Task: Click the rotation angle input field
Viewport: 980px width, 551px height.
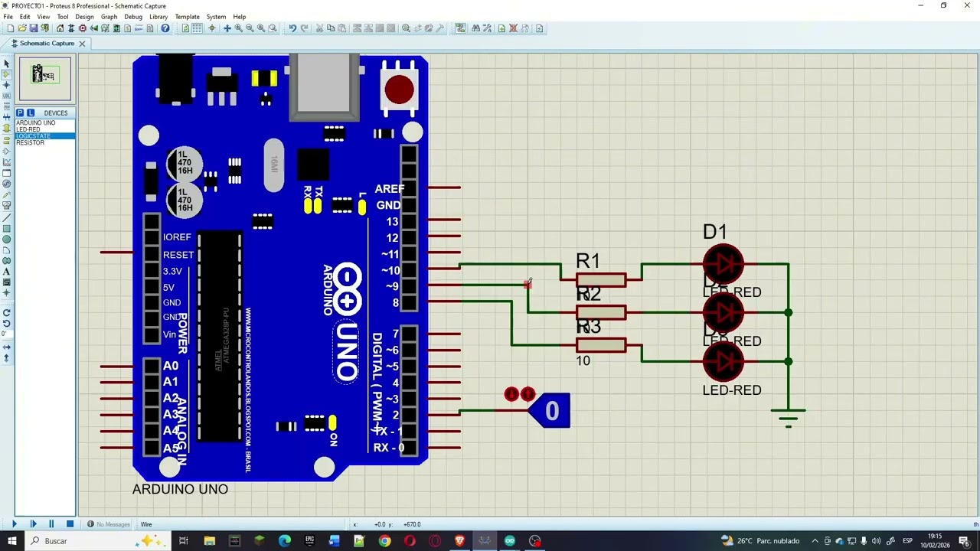Action: [6, 334]
